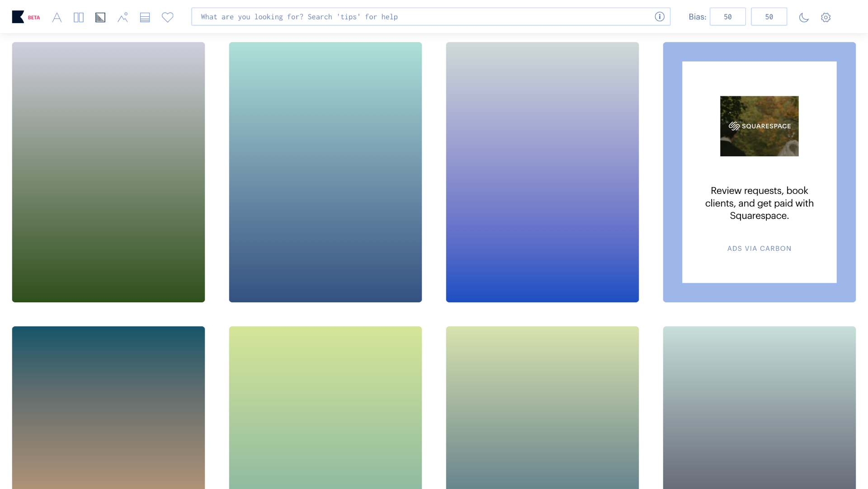Viewport: 868px width, 489px height.
Task: Switch to the Image view icon
Action: [123, 18]
